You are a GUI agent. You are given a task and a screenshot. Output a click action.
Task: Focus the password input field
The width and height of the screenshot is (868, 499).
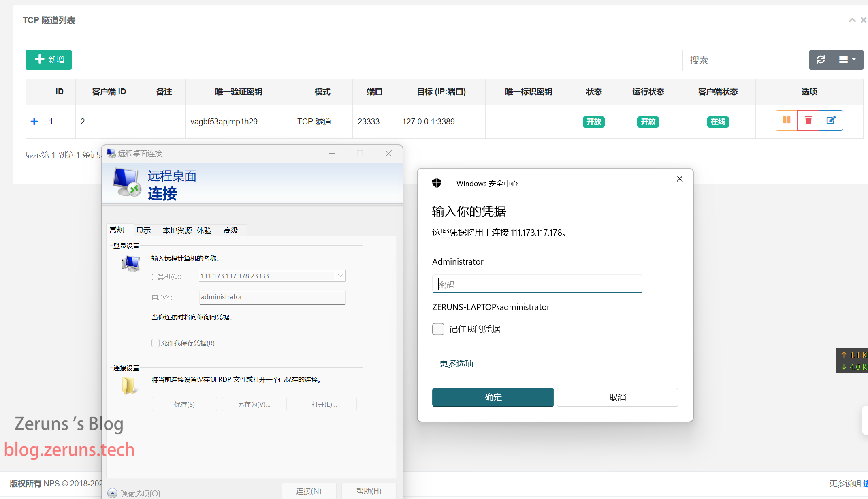537,285
